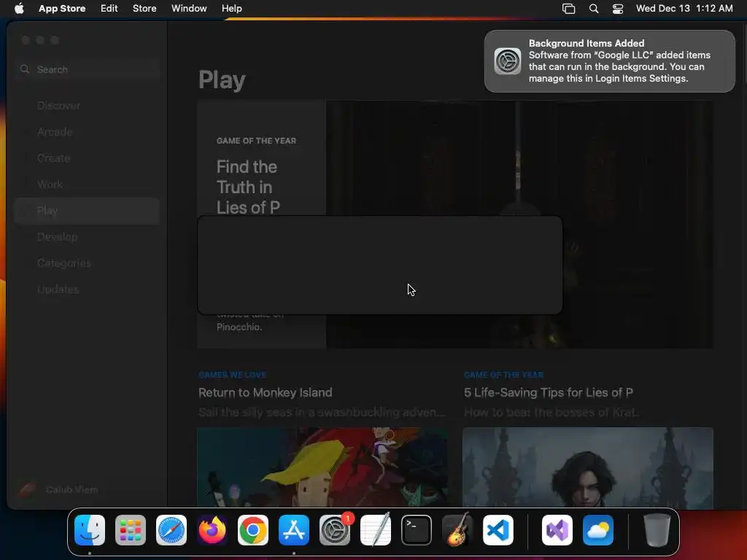Screen dimensions: 747x560
Task: Open Launchpad from the Dock
Action: pyautogui.click(x=131, y=530)
